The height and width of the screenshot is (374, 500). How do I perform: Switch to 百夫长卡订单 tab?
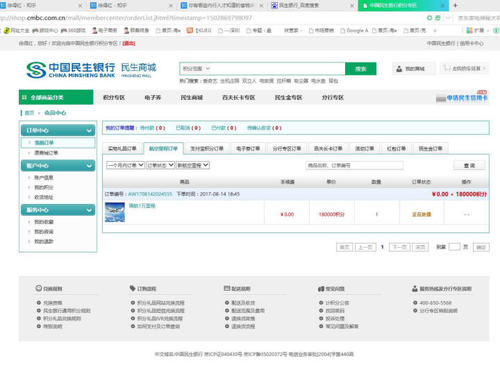[328, 148]
